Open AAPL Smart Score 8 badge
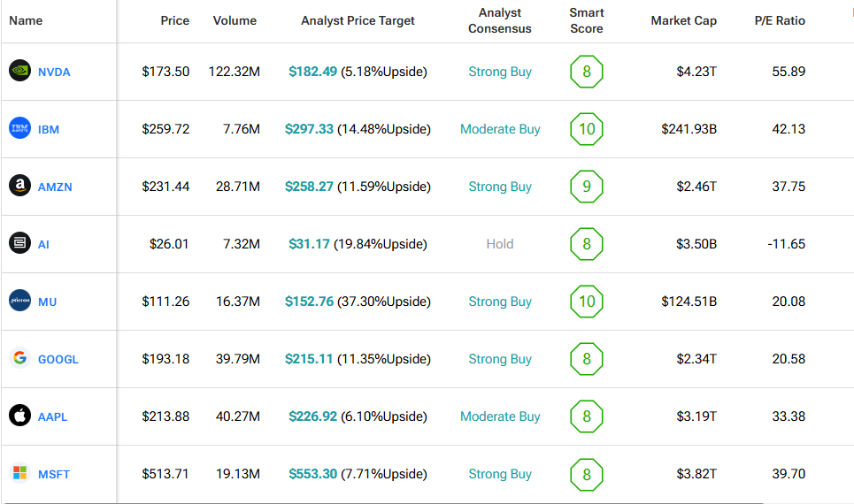 (x=587, y=416)
